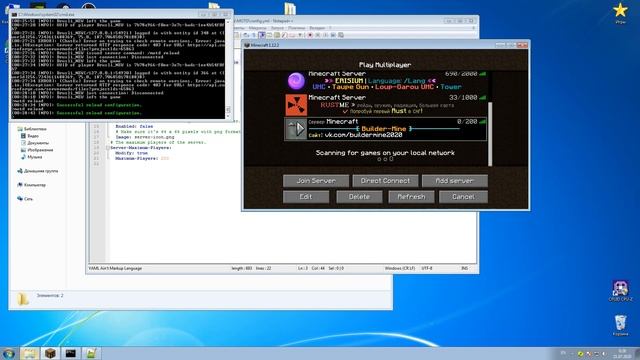Click the Refresh button in Minecraft
This screenshot has width=640, height=360.
(x=411, y=197)
